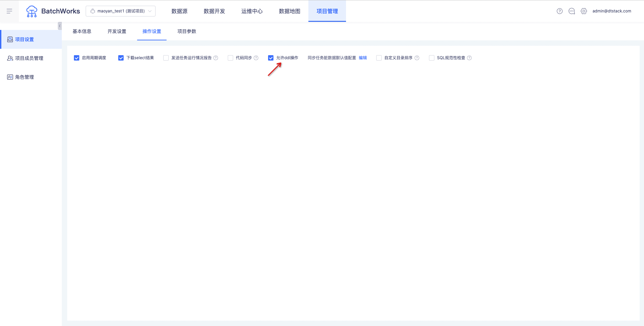Click the BatchWorks cloud logo
This screenshot has height=326, width=644.
[32, 11]
